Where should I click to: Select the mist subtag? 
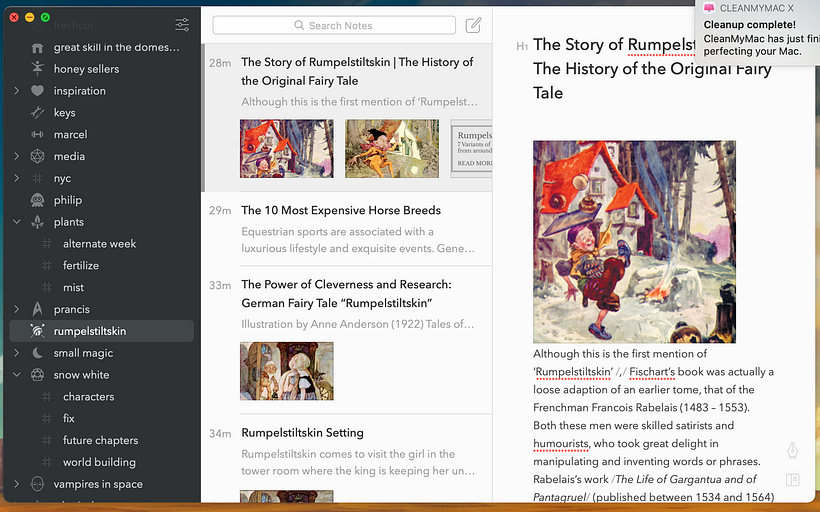pos(73,288)
